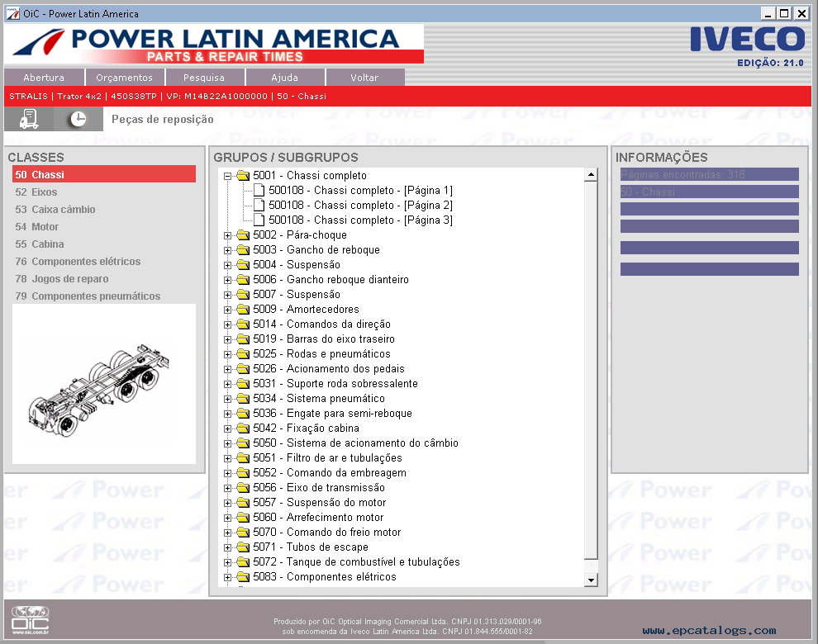Select class 76 Componentes elétricos
818x644 pixels.
tap(78, 261)
